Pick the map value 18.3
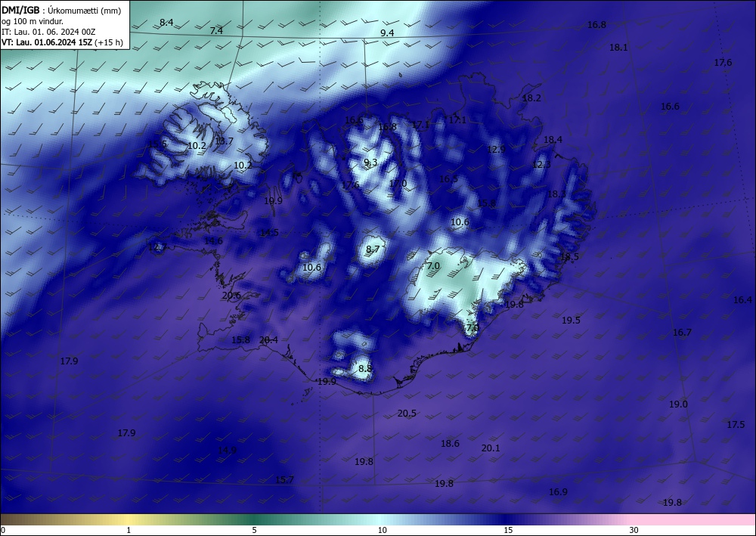This screenshot has width=756, height=536. click(x=556, y=194)
